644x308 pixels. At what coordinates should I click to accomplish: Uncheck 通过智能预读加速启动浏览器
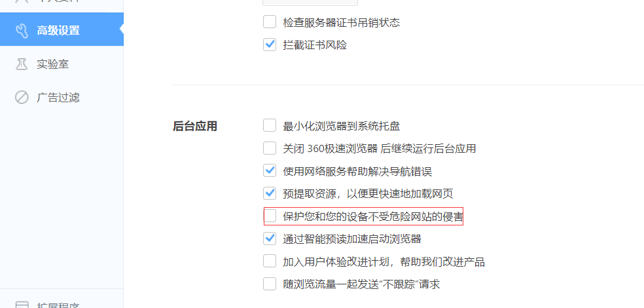(270, 238)
